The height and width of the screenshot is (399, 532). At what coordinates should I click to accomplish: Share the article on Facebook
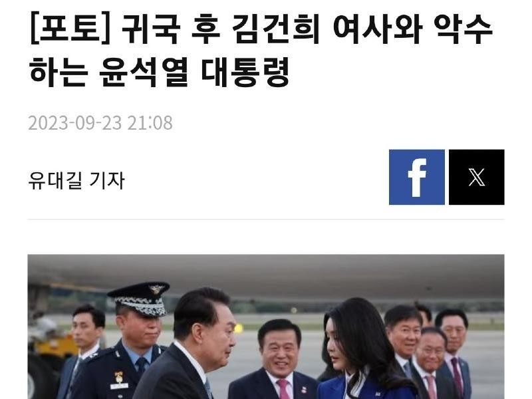pyautogui.click(x=417, y=177)
